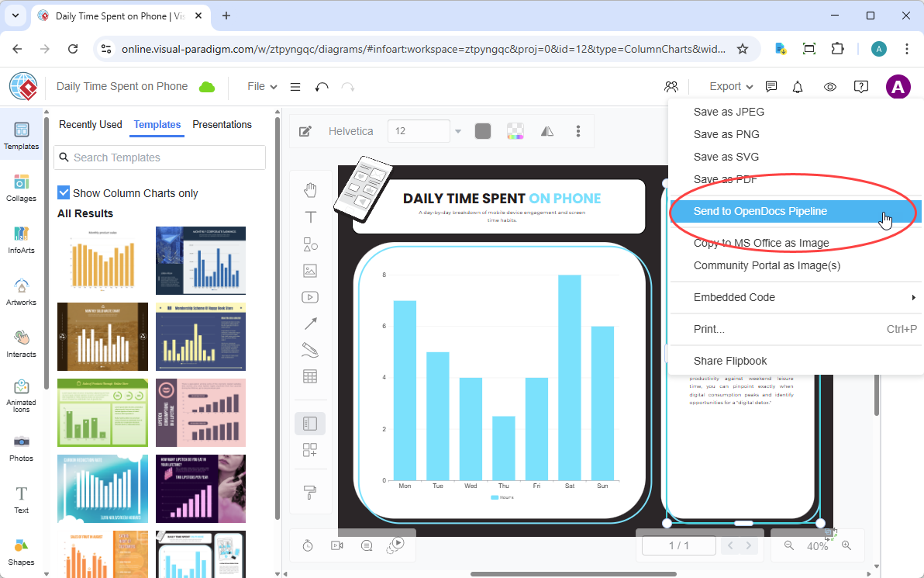Open the Photos sidebar panel

(21, 447)
